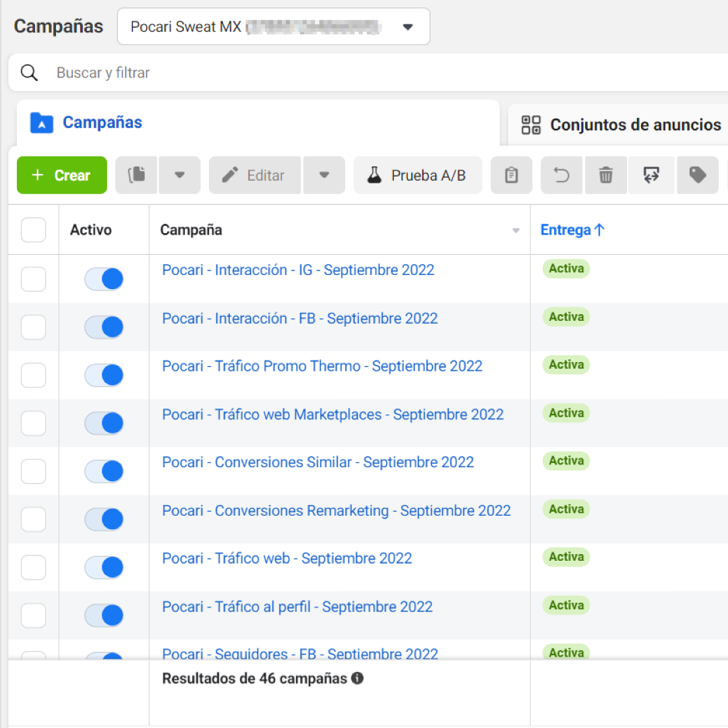Click the Prueba A/B button

tap(418, 175)
